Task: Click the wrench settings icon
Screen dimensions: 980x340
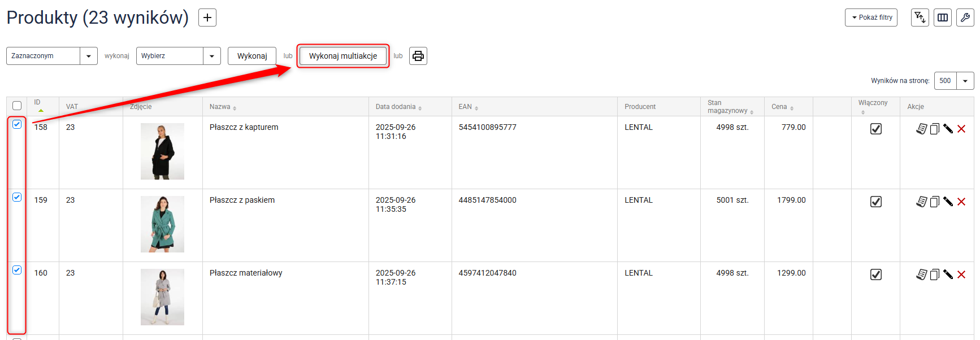Action: pyautogui.click(x=965, y=18)
